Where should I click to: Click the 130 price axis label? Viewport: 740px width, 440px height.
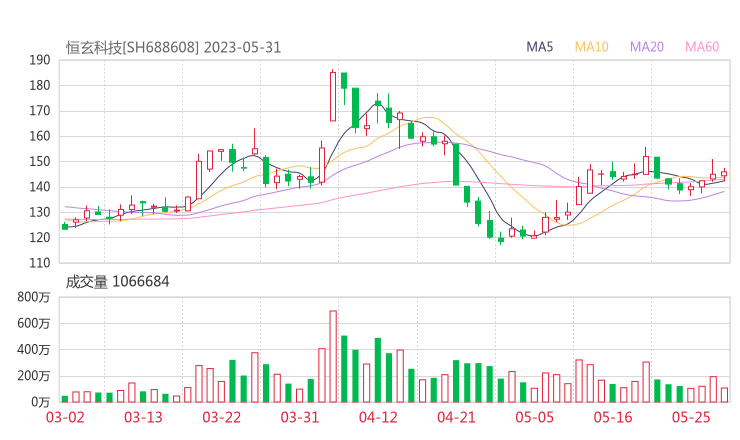click(x=40, y=212)
